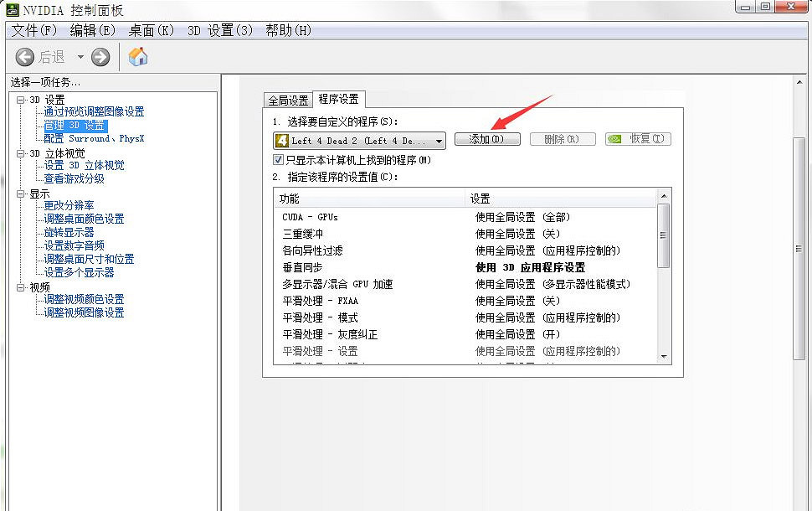Click the Home icon in toolbar
Viewport: 812px width, 511px height.
pos(138,57)
